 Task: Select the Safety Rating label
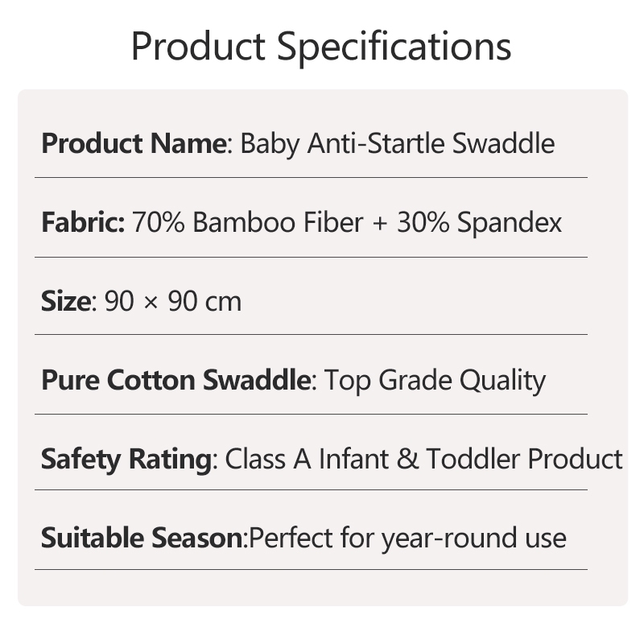pyautogui.click(x=126, y=459)
